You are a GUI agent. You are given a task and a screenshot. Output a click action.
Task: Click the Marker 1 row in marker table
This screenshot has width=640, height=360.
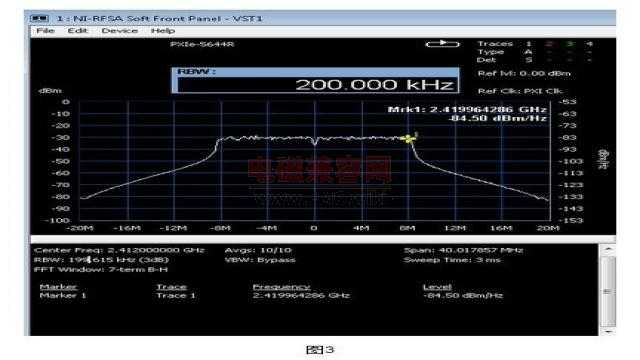[x=271, y=295]
